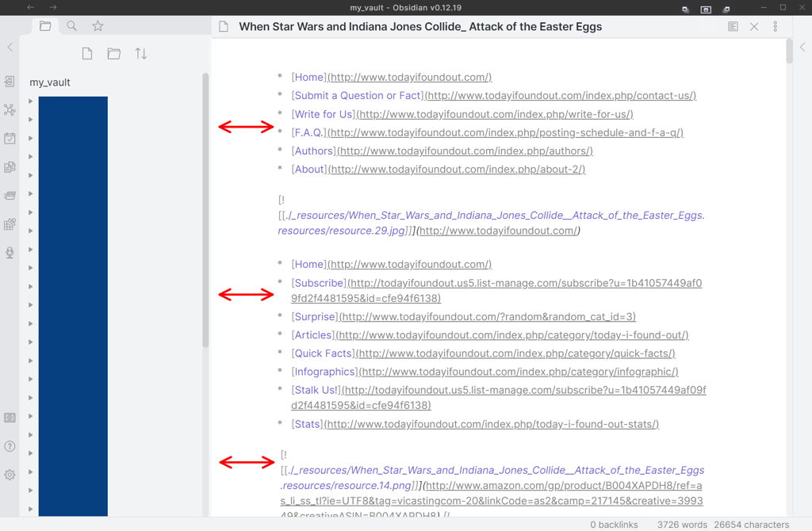Open the contact-us URL text
The width and height of the screenshot is (812, 531).
[561, 96]
